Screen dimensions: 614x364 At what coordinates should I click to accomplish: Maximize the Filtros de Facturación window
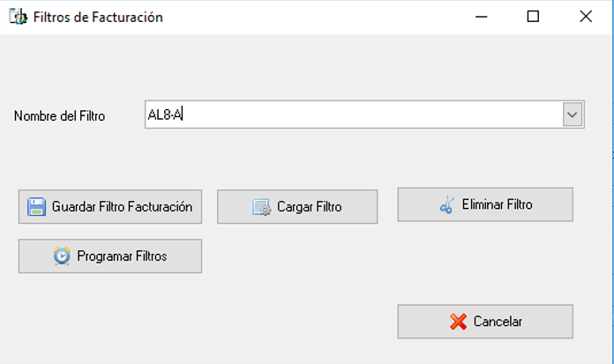click(533, 17)
